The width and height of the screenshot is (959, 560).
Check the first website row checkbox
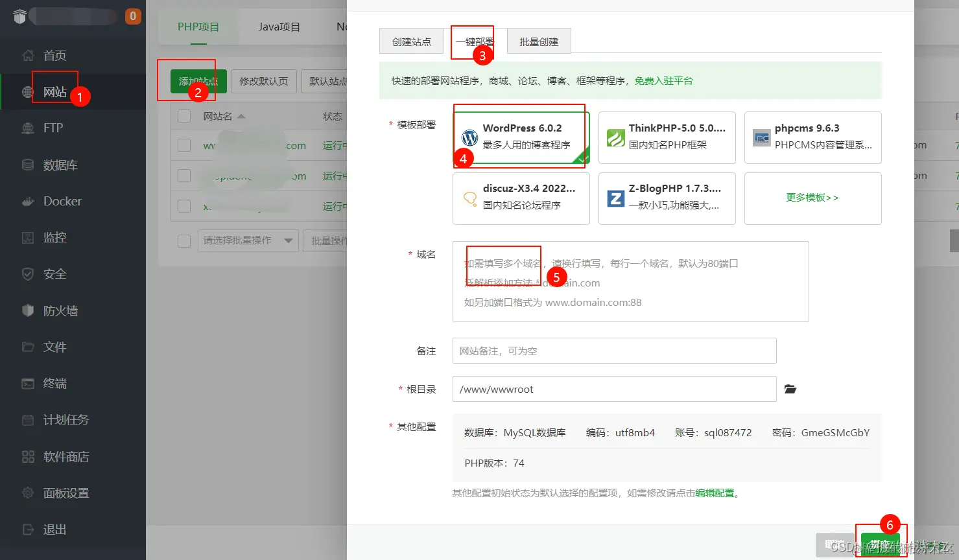(x=184, y=145)
